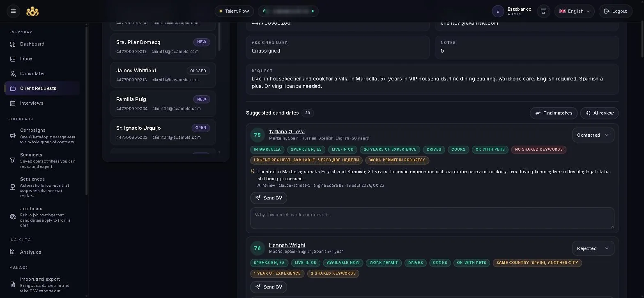
Task: Open Hannah Wright's profile link
Action: click(x=287, y=245)
